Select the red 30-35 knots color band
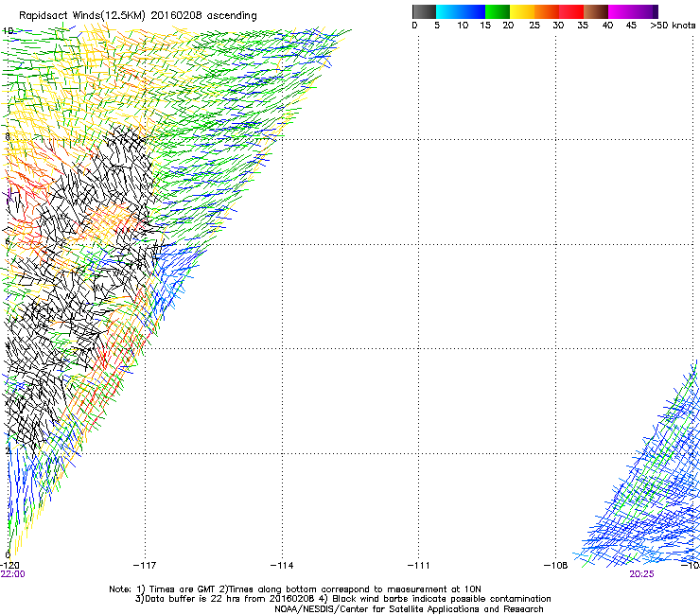This screenshot has height=615, width=700. point(571,11)
